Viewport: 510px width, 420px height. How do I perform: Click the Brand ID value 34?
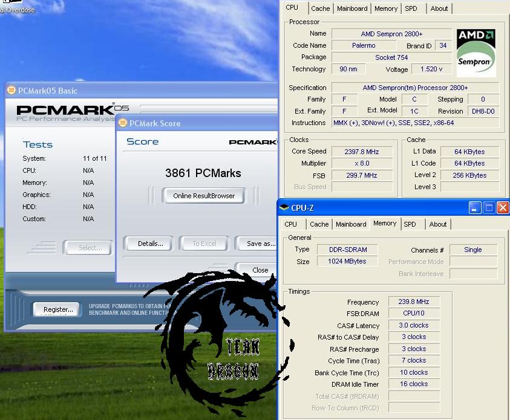(443, 45)
